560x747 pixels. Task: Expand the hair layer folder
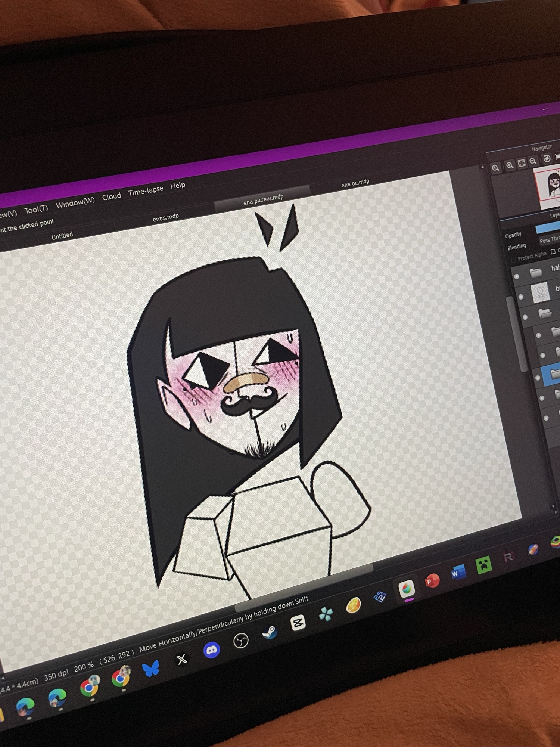tap(536, 273)
